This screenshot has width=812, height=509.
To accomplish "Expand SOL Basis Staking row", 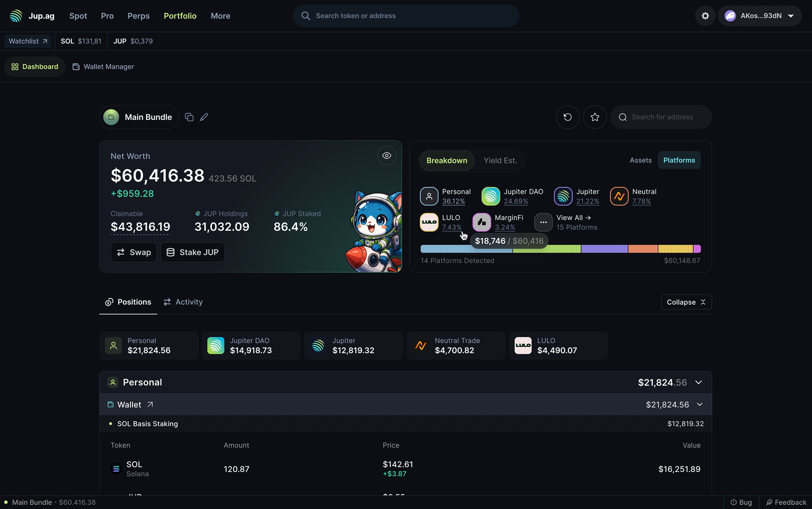I will pos(405,424).
